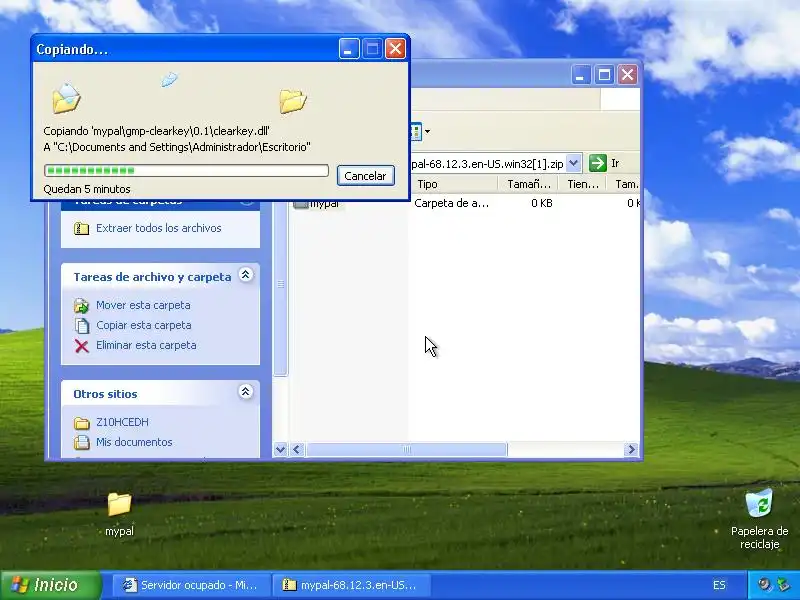The width and height of the screenshot is (800, 600).
Task: Open the Inicio start menu
Action: tap(51, 585)
